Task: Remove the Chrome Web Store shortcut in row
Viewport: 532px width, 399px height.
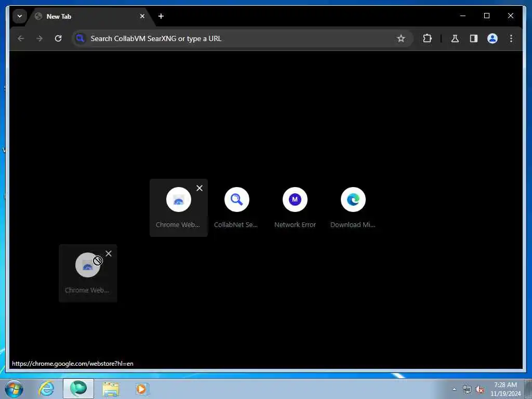Action: pos(199,188)
